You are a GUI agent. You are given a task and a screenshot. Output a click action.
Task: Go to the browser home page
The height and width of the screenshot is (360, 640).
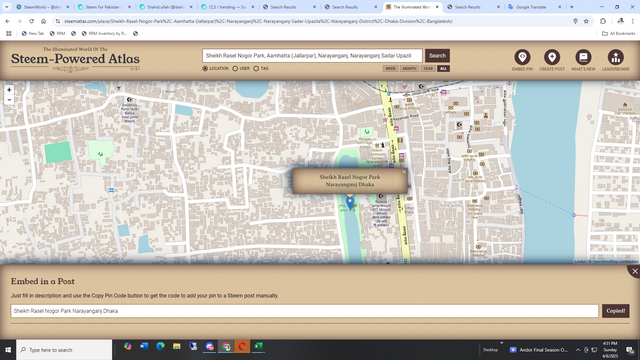point(43,21)
